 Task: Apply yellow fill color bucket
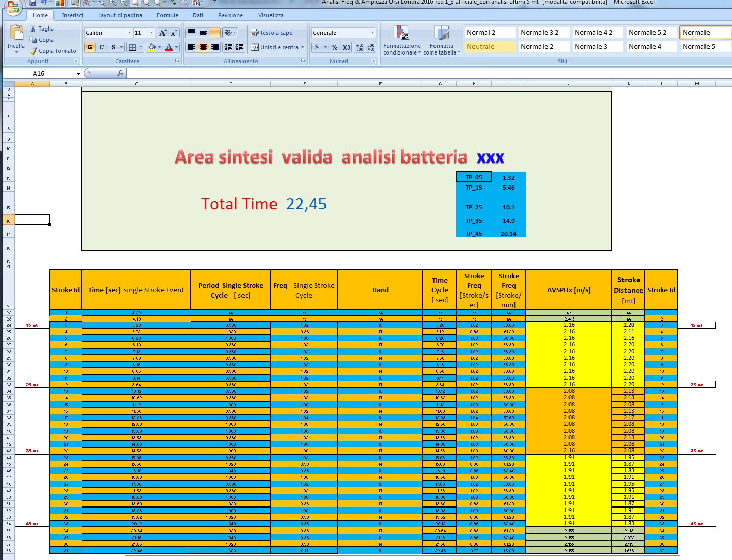[x=151, y=47]
